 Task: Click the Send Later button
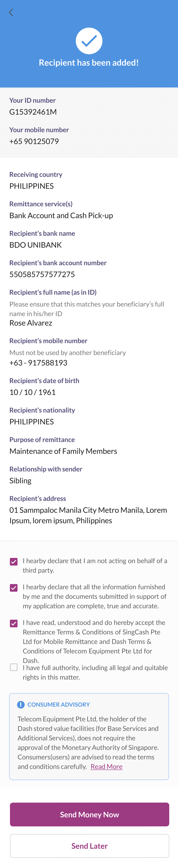coord(89,846)
